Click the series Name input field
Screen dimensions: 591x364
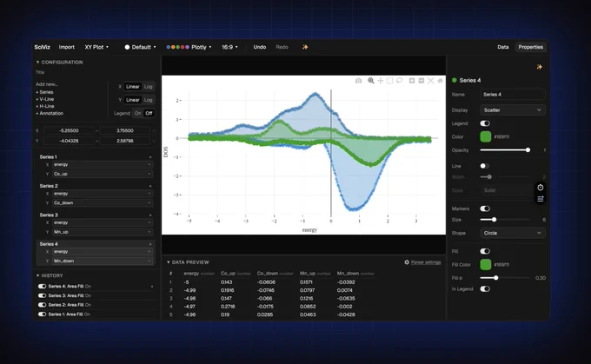click(x=513, y=95)
